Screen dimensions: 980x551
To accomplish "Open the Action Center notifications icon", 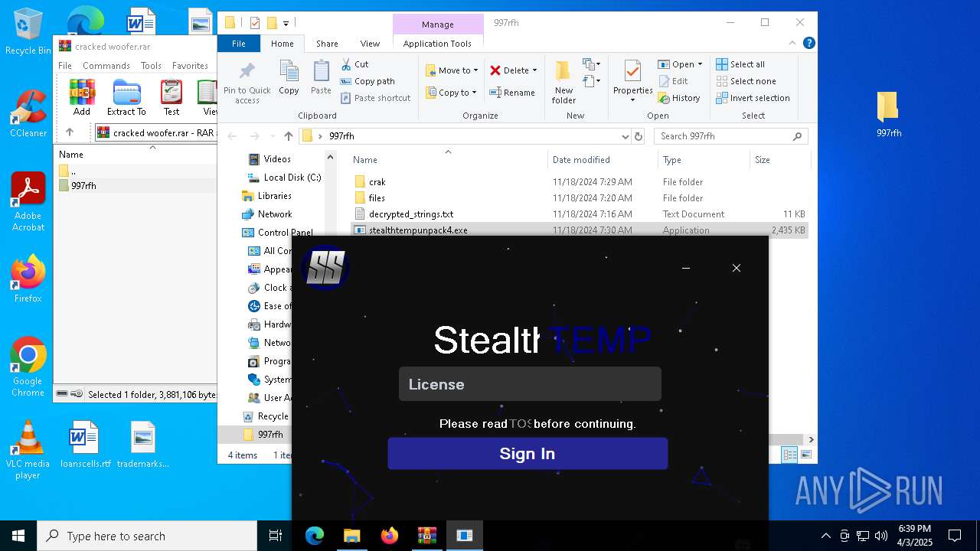I will 955,536.
